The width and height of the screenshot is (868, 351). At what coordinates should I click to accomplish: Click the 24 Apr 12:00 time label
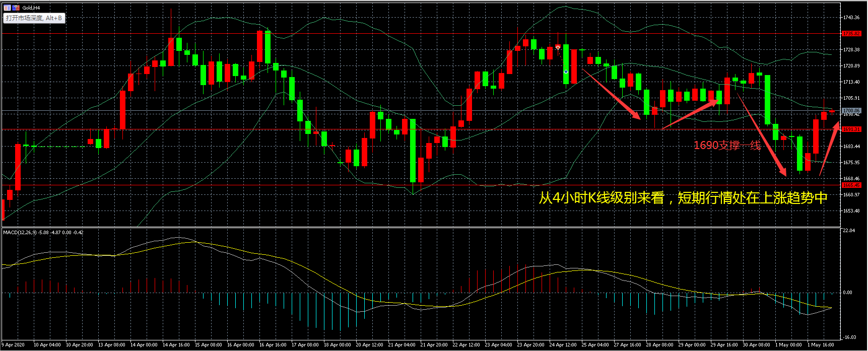[563, 345]
